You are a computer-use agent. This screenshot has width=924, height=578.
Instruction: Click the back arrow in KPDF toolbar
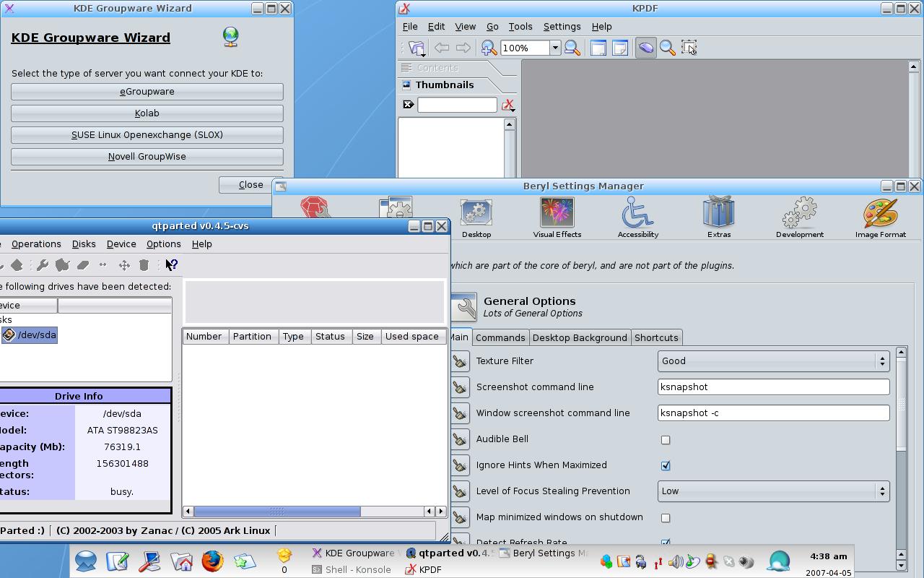coord(442,48)
